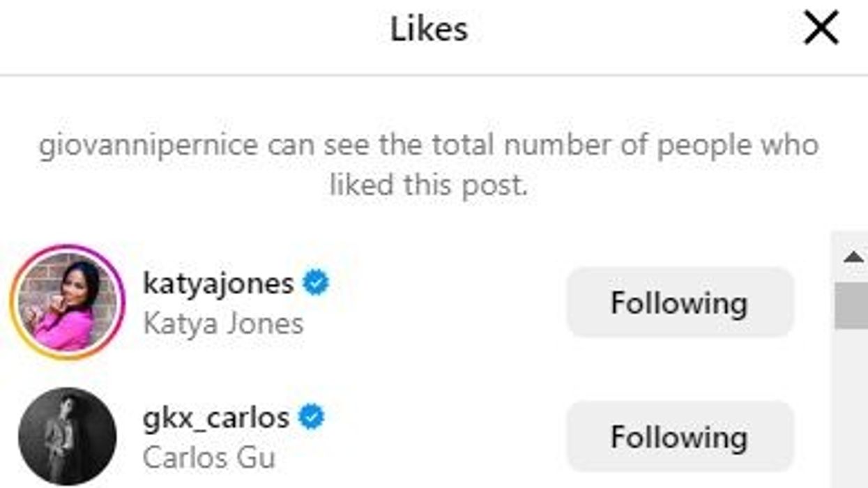Viewport: 868px width, 488px height.
Task: Open the katyajones profile link
Action: tap(218, 280)
